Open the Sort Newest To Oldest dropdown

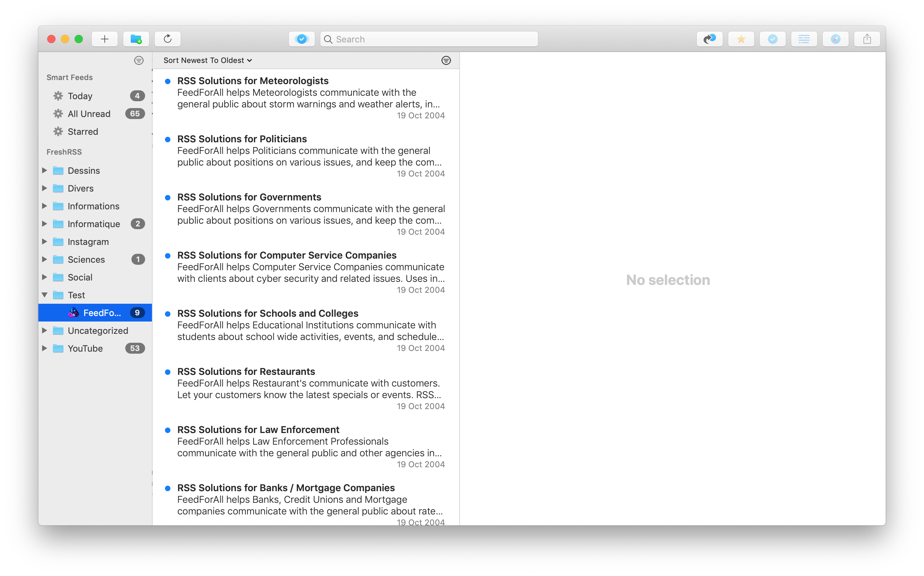point(208,60)
